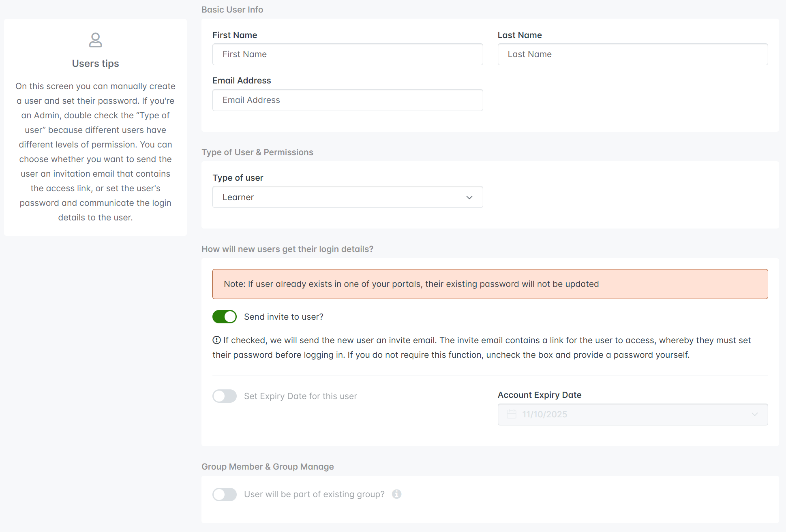This screenshot has width=786, height=532.
Task: Click the calendar icon in Account Expiry Date
Action: point(512,414)
